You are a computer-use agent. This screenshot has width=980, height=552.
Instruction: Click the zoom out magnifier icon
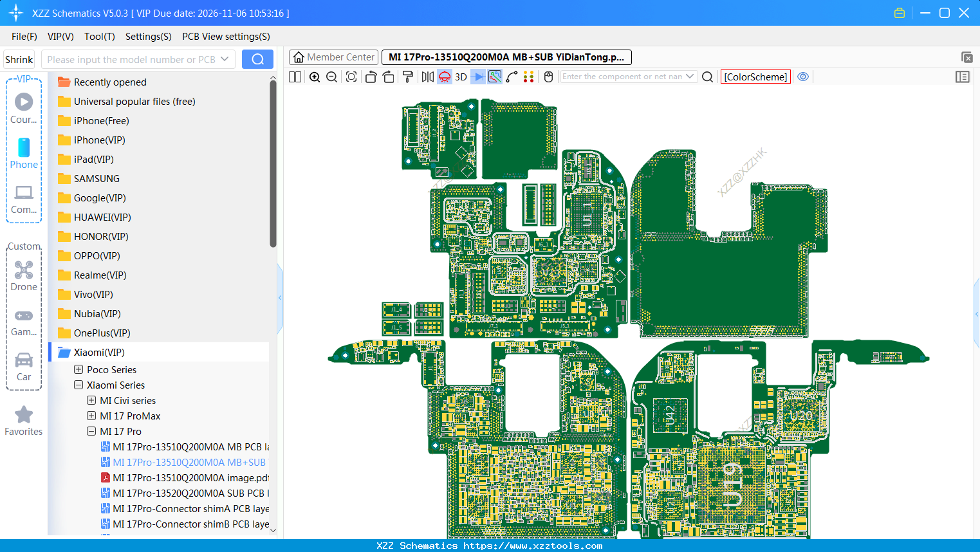(332, 77)
